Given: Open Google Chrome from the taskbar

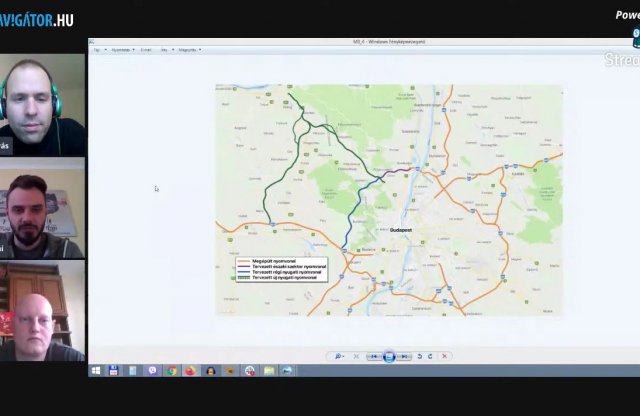Looking at the screenshot, I should tap(172, 370).
